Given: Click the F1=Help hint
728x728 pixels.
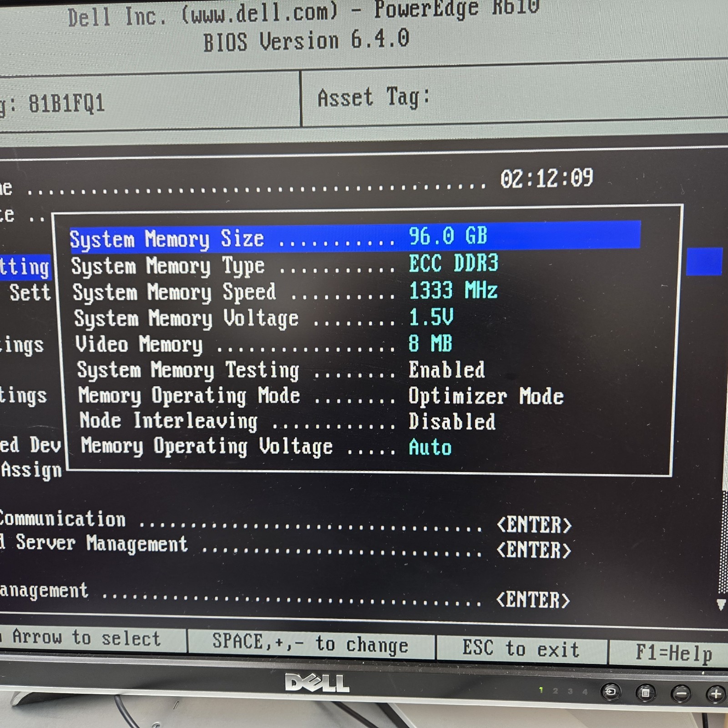Looking at the screenshot, I should 674,653.
